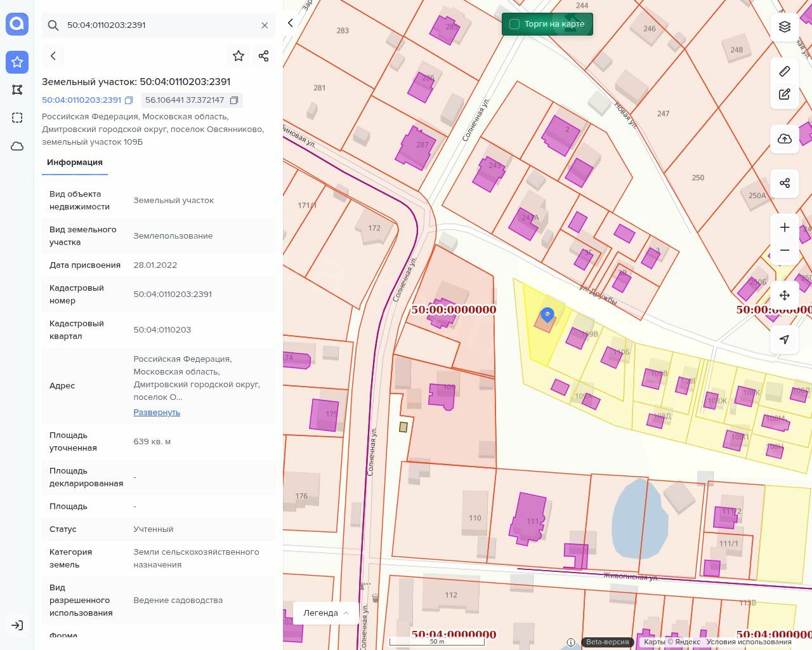Screen dimensions: 812x650
Task: Expand the Легенда panel
Action: point(326,613)
